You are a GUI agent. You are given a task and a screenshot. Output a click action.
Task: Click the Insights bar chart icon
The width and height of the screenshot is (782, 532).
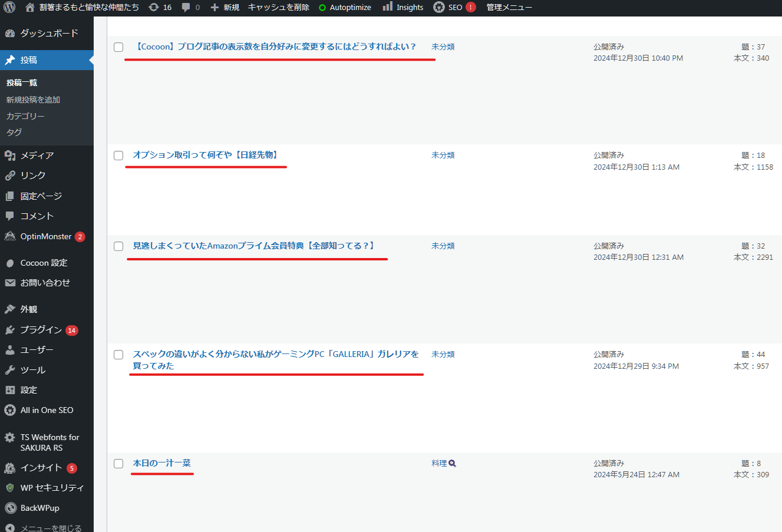pyautogui.click(x=387, y=6)
